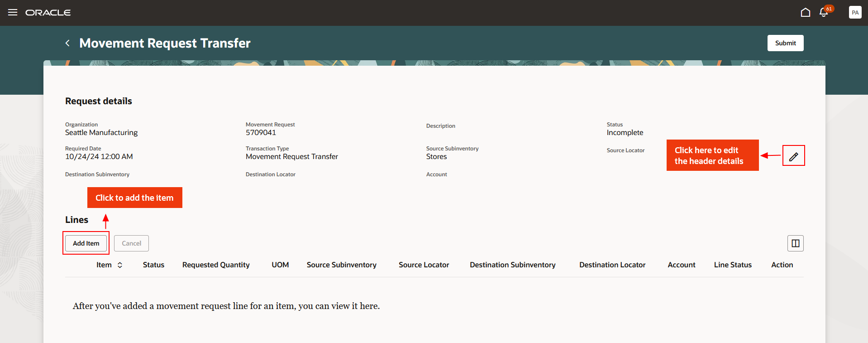Open the notifications bell
868x343 pixels.
(824, 12)
